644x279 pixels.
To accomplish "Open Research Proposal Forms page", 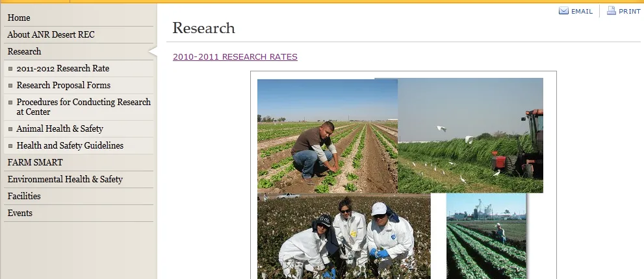I will [63, 86].
